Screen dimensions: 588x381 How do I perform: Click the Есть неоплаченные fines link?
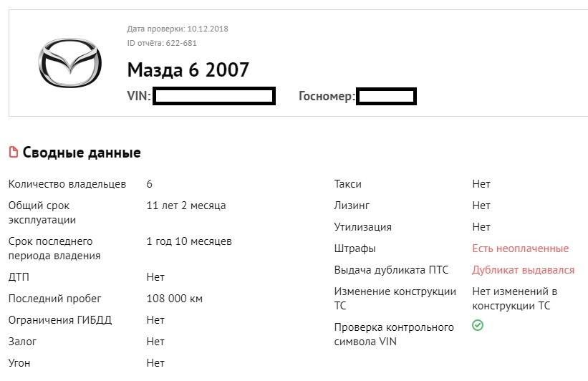tap(520, 249)
